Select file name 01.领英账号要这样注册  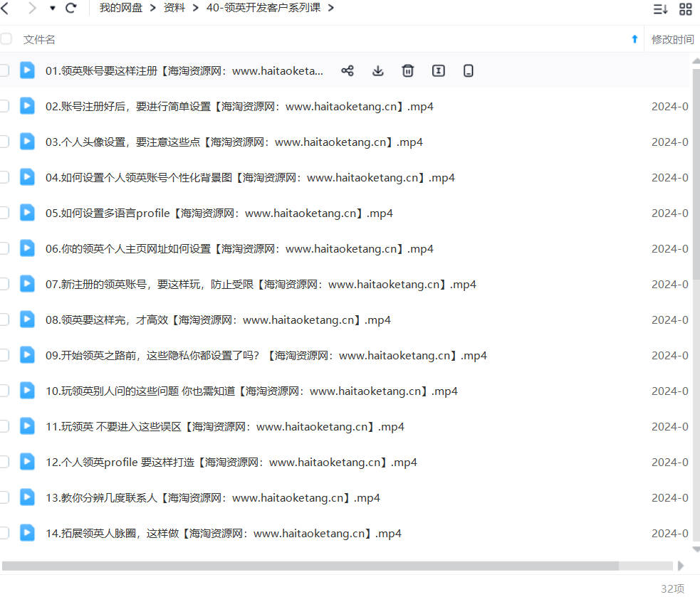click(x=184, y=71)
